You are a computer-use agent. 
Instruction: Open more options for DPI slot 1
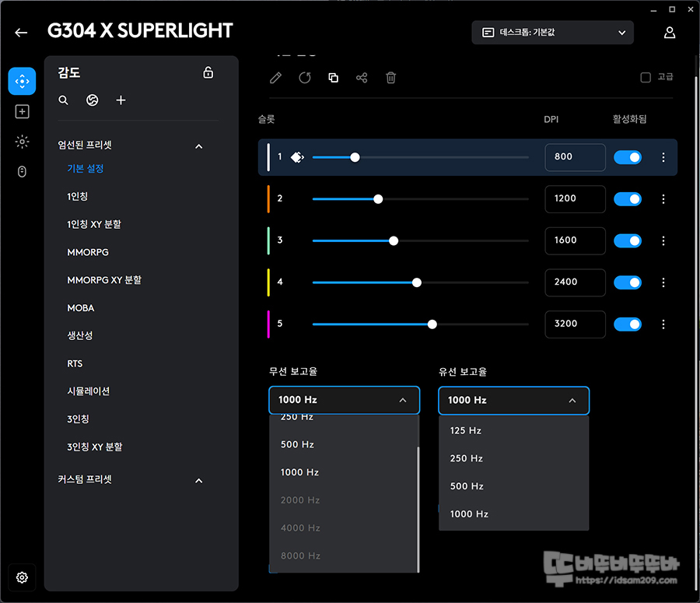[663, 157]
